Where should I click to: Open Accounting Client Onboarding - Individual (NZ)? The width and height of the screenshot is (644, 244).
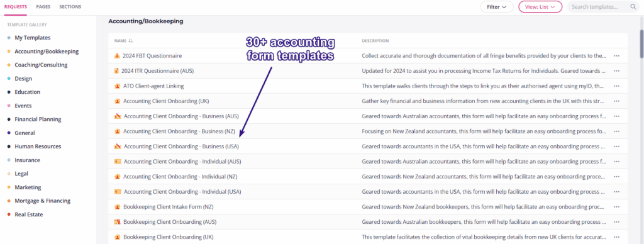coord(180,177)
